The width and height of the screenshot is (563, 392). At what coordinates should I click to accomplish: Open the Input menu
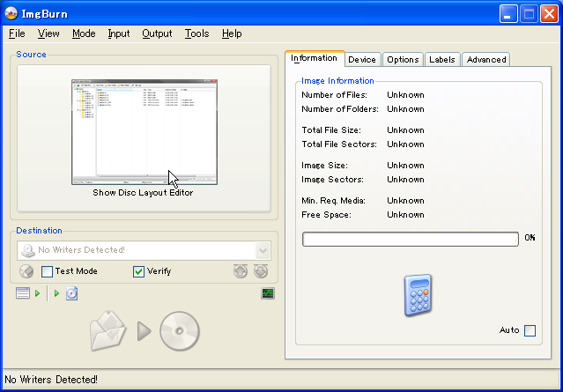click(x=119, y=33)
